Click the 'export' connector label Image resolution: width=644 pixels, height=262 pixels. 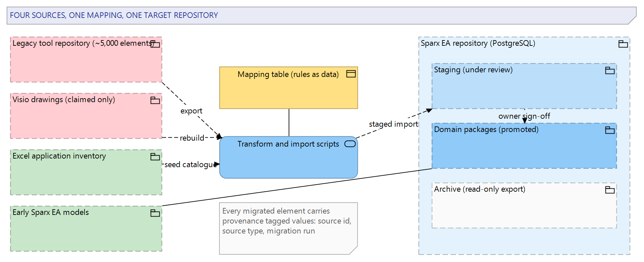191,111
